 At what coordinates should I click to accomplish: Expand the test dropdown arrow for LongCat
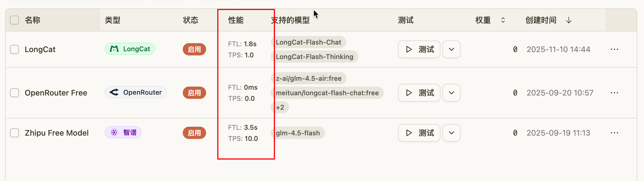coord(452,49)
